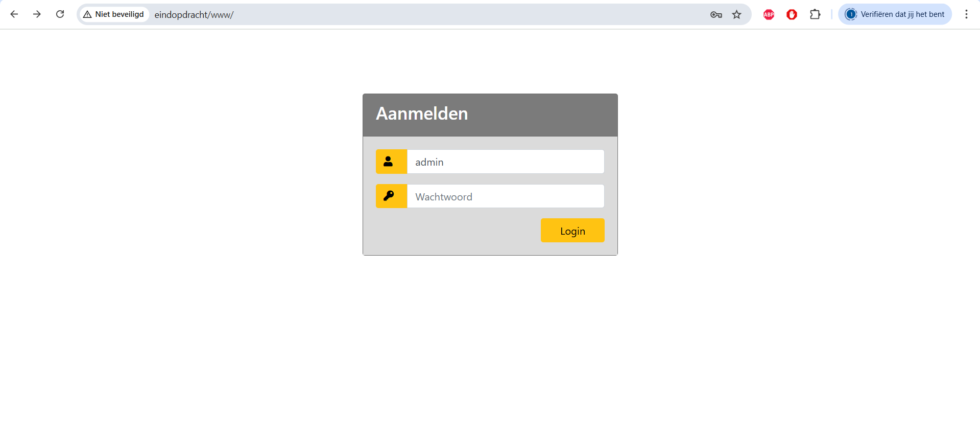Open the Extensions puzzle menu
This screenshot has width=980, height=432.
click(x=815, y=15)
